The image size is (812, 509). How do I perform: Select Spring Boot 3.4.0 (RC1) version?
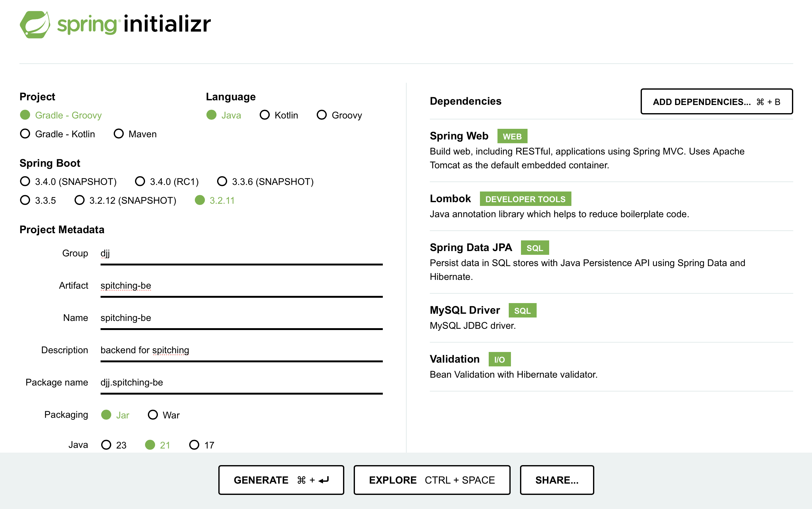[140, 181]
